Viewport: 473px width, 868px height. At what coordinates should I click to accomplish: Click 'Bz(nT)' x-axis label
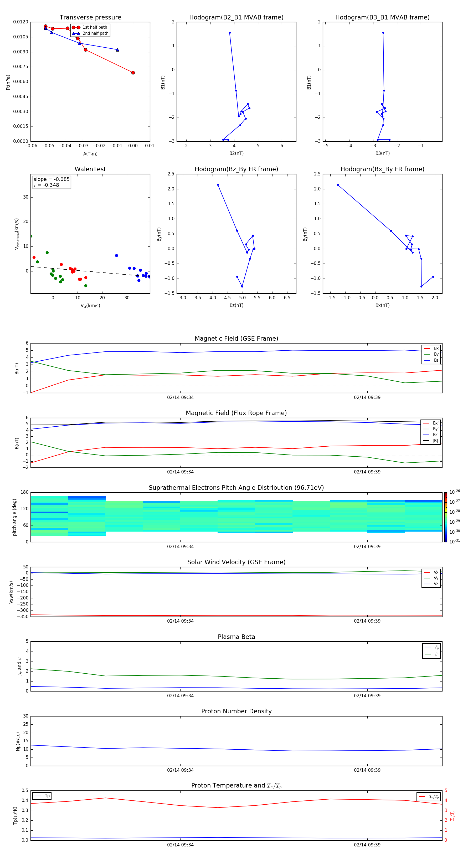236,305
